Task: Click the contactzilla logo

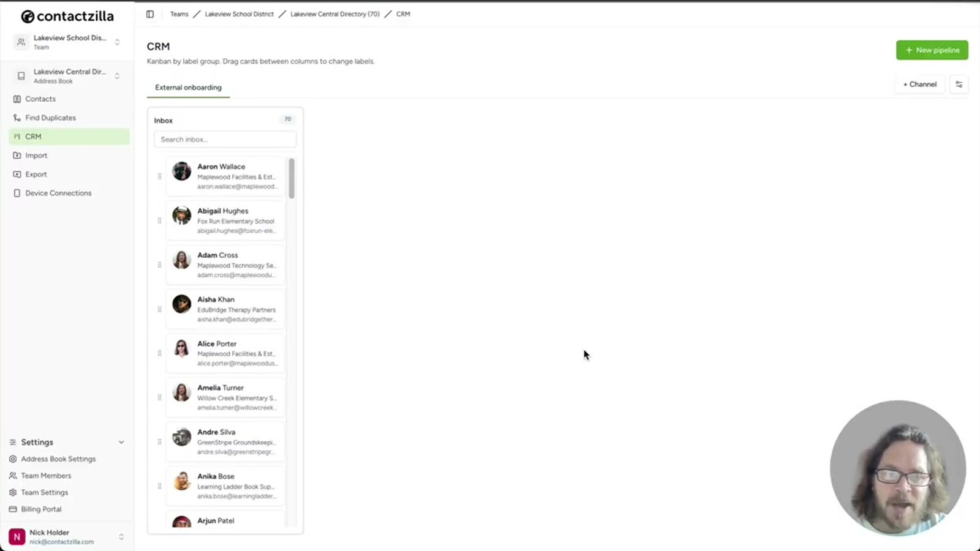Action: (67, 16)
